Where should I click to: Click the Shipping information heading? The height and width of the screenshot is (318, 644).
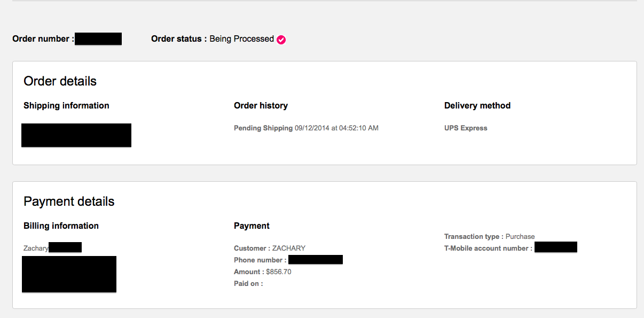click(66, 106)
